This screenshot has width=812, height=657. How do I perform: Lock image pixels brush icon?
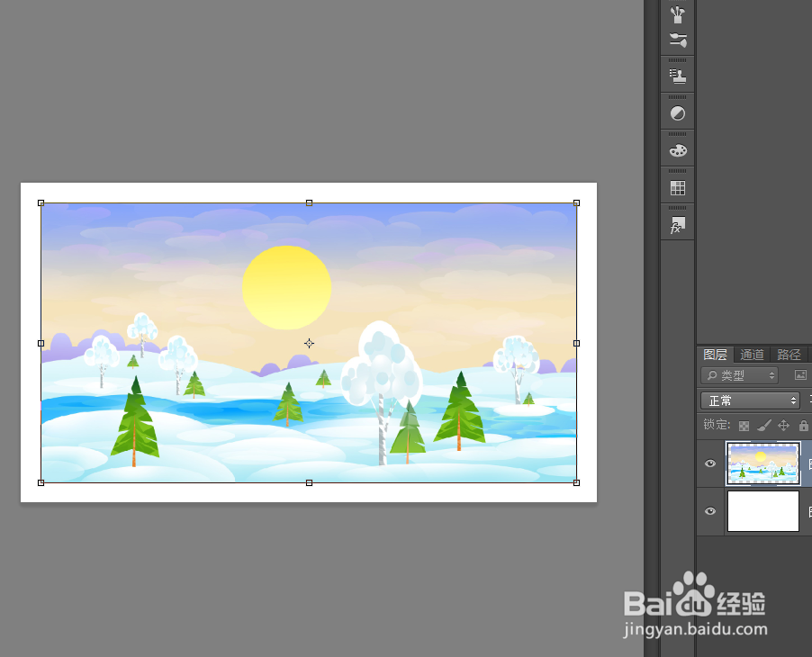764,426
